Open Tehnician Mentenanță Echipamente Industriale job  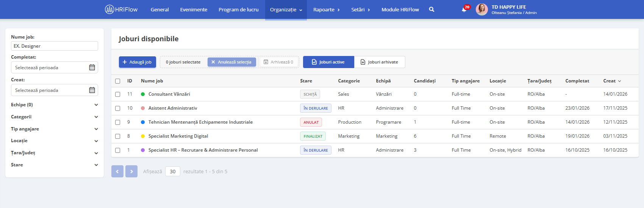[x=200, y=122]
